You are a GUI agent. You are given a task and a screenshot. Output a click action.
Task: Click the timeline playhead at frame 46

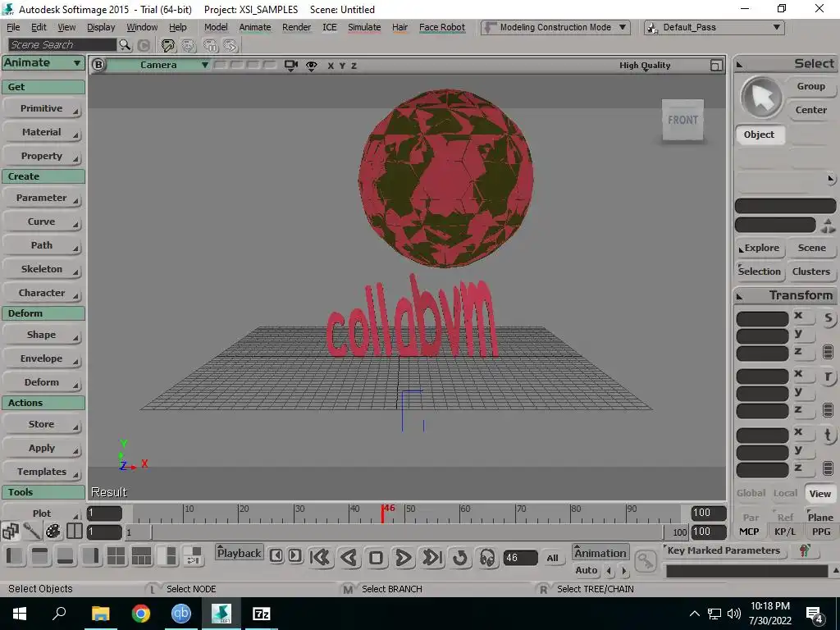click(383, 514)
